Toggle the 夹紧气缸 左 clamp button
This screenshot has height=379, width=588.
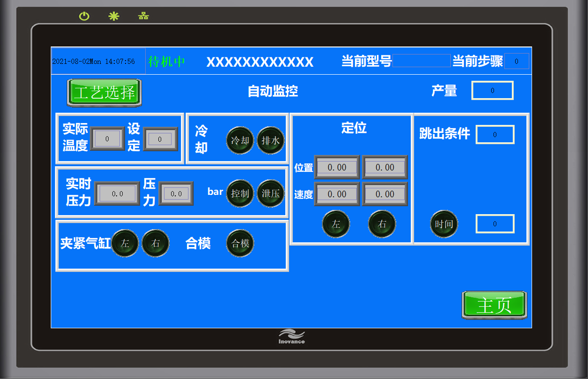[125, 243]
